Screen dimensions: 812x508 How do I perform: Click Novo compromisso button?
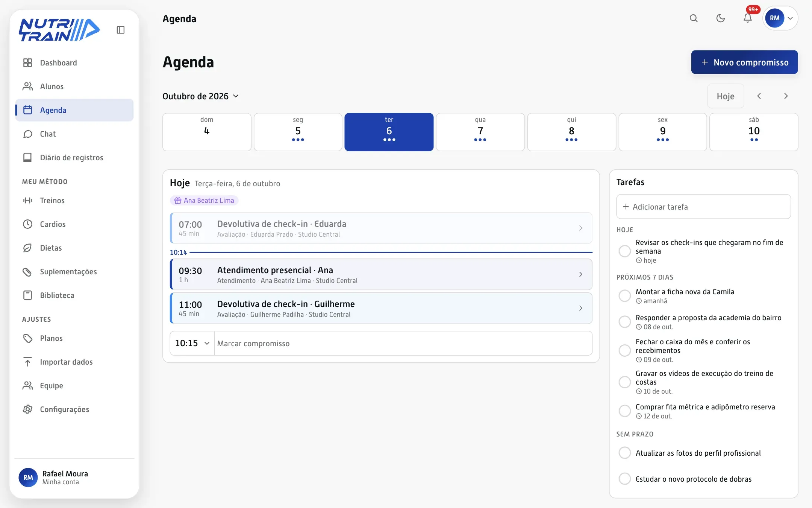tap(744, 62)
